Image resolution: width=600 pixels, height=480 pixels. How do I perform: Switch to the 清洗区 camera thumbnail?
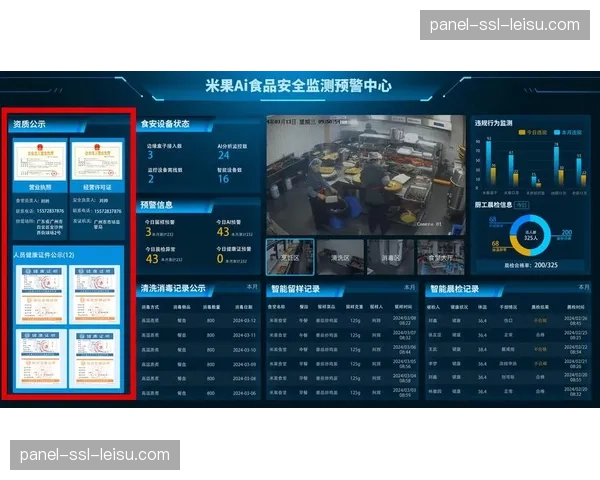[x=340, y=257]
